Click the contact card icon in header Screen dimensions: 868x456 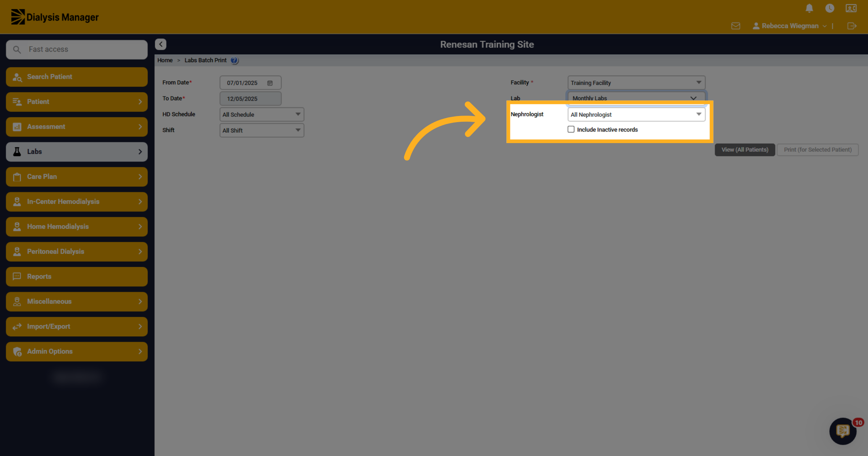click(x=851, y=8)
